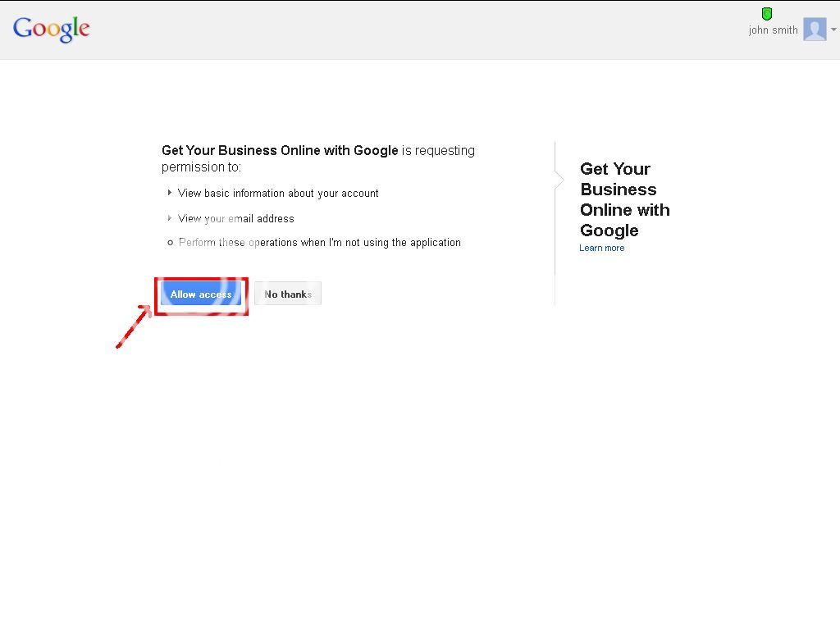Click the bold app name in the permission request
This screenshot has height=630, width=840.
point(280,150)
